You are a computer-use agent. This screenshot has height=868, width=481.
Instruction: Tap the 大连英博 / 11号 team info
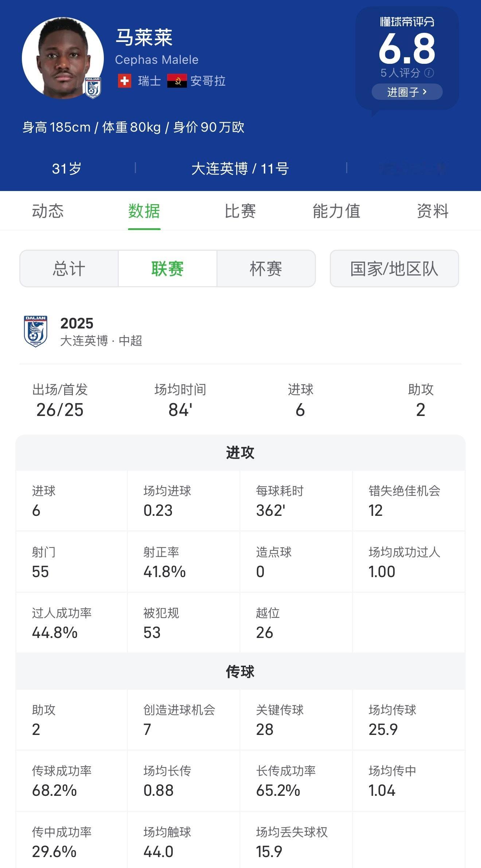click(x=240, y=169)
